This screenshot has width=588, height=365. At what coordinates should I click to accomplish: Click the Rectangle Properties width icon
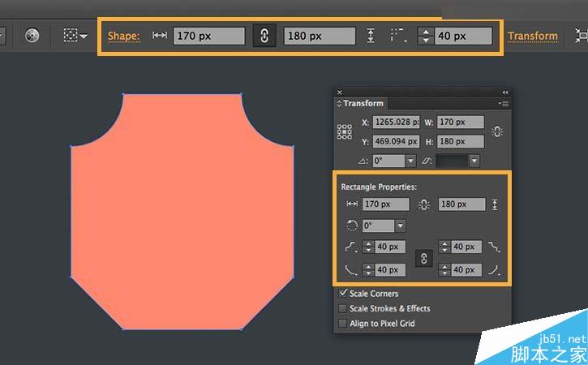tap(352, 204)
